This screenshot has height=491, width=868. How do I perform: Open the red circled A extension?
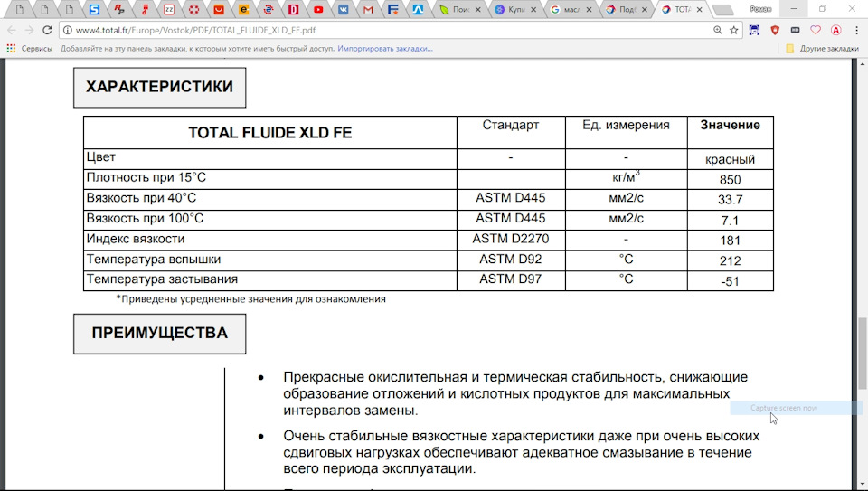[835, 31]
